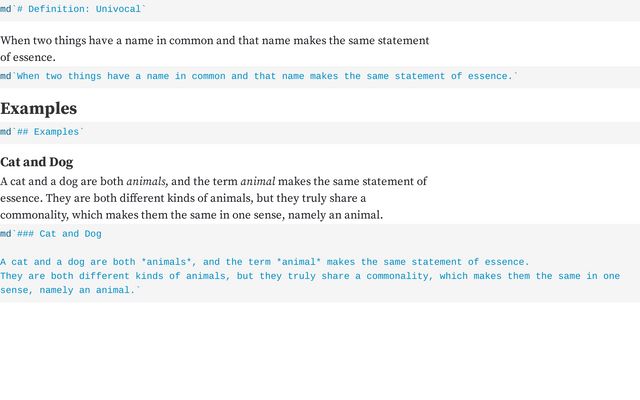Click the italic word "animals" in rendered paragraph
Image resolution: width=640 pixels, height=400 pixels.
pyautogui.click(x=146, y=181)
